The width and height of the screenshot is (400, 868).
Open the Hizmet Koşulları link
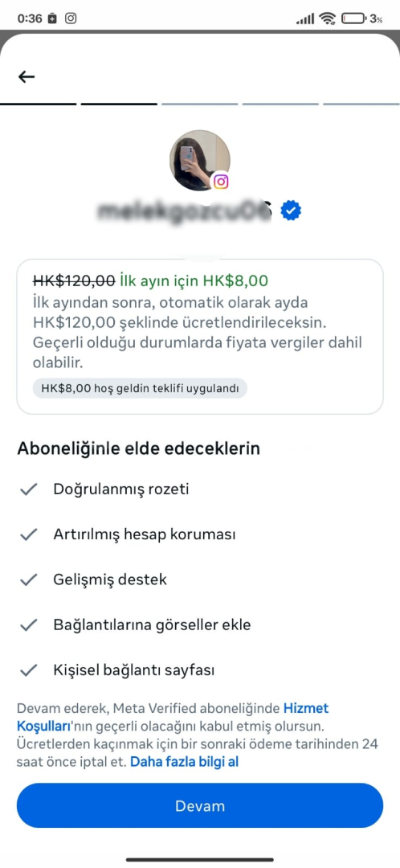pyautogui.click(x=173, y=716)
